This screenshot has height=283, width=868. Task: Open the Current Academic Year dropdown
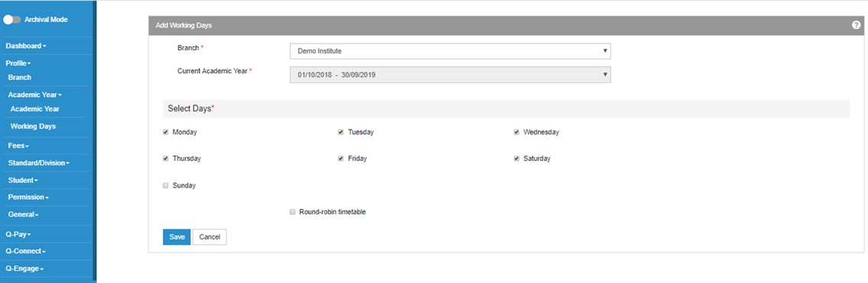coord(450,75)
